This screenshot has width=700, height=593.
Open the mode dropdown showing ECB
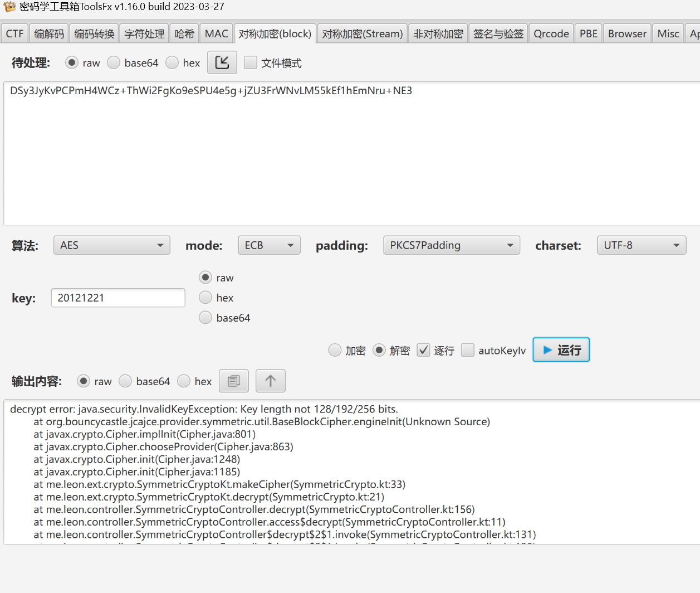(269, 245)
